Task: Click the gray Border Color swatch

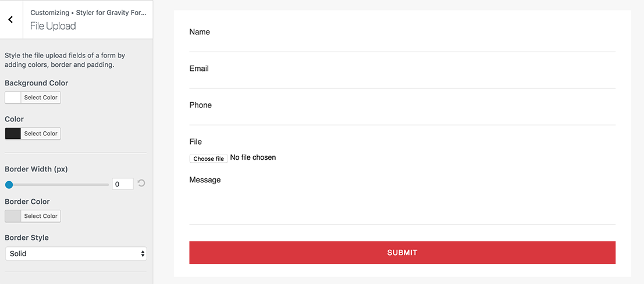Action: (x=13, y=216)
